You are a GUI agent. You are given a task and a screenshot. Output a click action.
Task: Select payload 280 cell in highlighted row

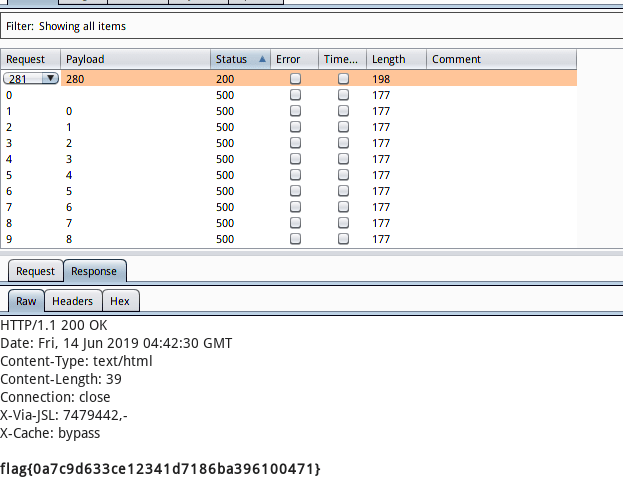(75, 79)
